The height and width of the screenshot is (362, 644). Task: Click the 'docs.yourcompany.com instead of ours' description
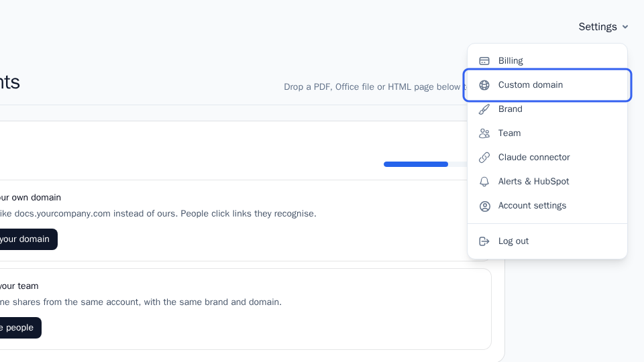tap(158, 214)
